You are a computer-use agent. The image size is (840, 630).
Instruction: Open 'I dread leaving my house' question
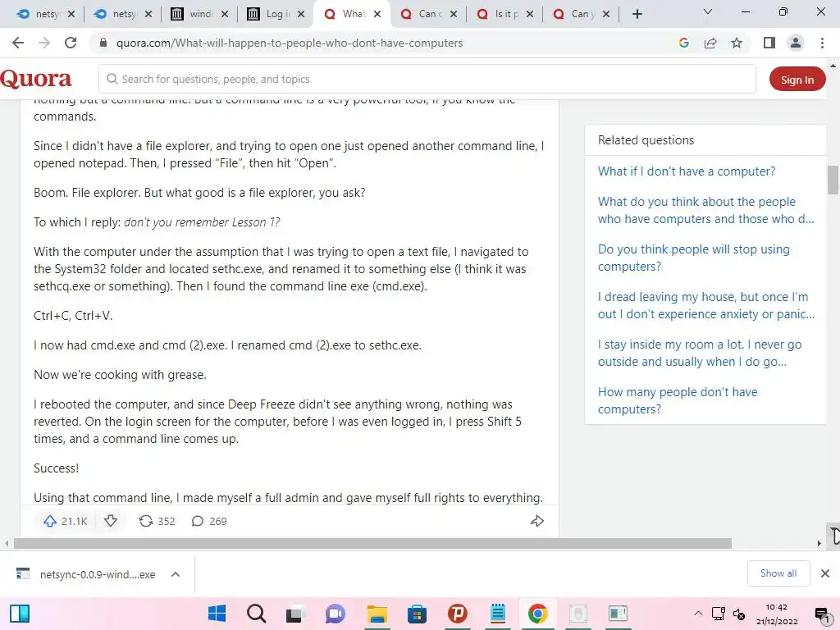[x=706, y=305]
